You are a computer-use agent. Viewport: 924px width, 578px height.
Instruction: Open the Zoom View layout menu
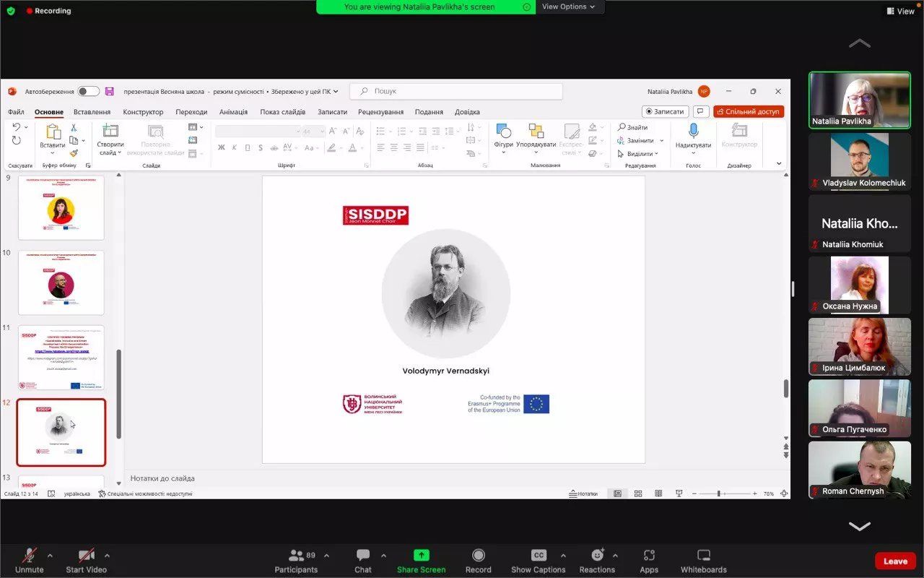900,11
